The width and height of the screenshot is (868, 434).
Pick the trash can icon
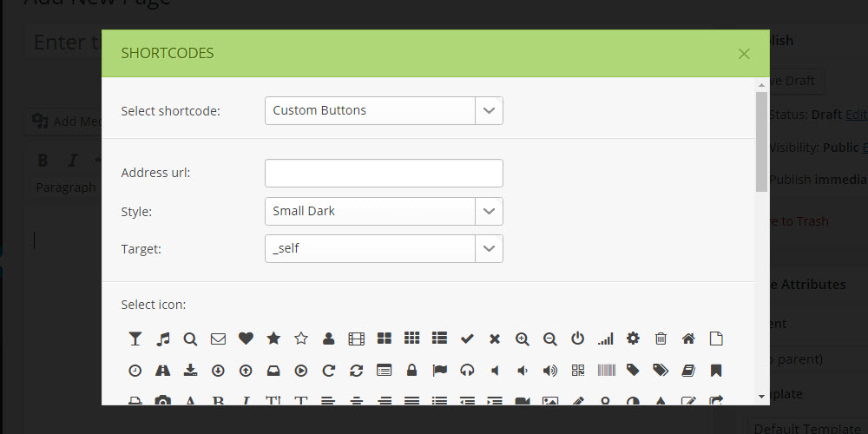pos(661,339)
